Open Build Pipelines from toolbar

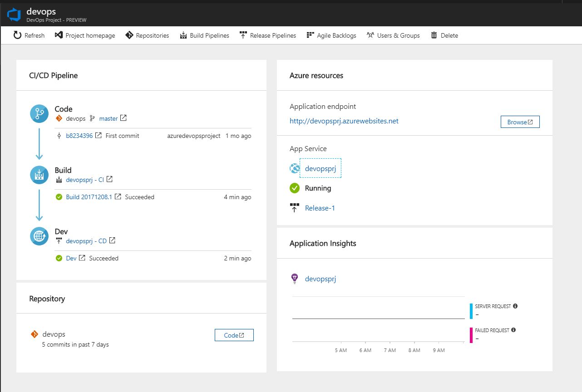[x=204, y=35]
